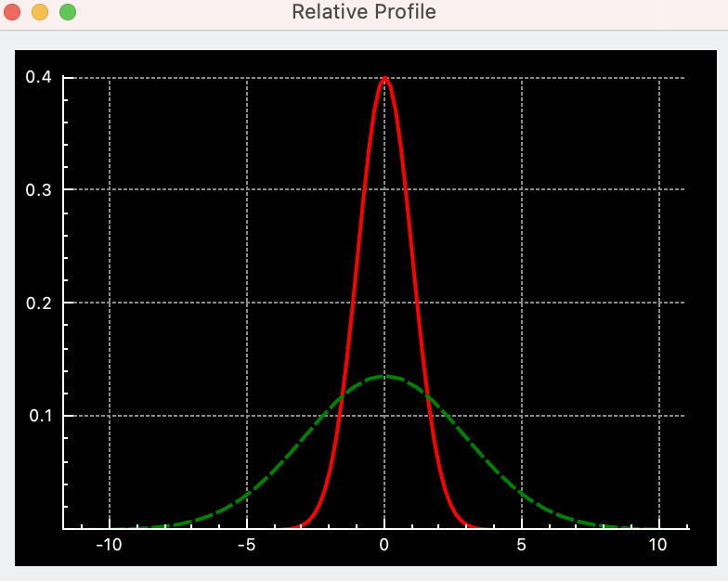Click the red close window button
The height and width of the screenshot is (581, 728).
point(12,12)
